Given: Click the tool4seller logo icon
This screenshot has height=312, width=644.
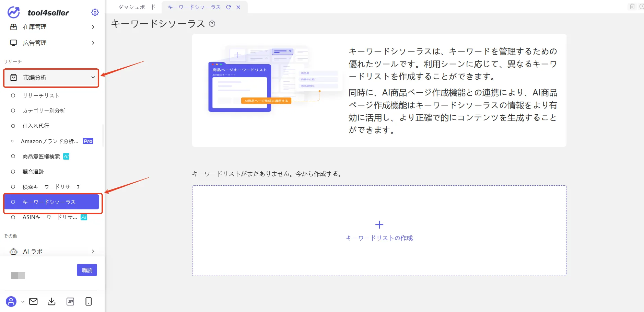Looking at the screenshot, I should pos(14,12).
